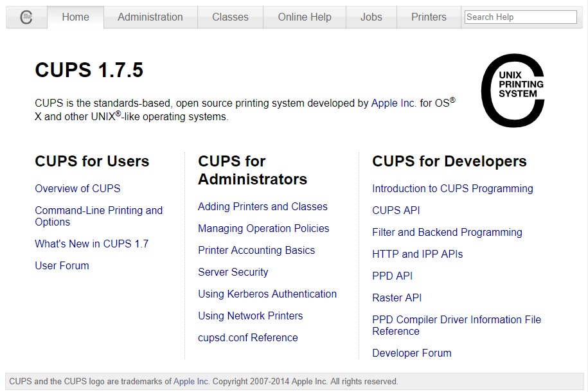Open Using Kerberos Authentication page
This screenshot has width=588, height=392.
[x=267, y=294]
